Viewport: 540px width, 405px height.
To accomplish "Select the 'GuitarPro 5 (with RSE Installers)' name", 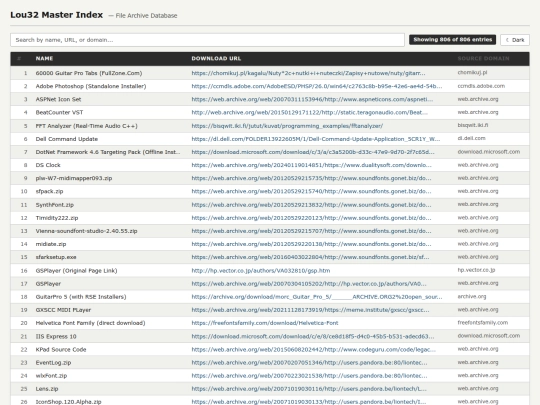I will point(81,297).
